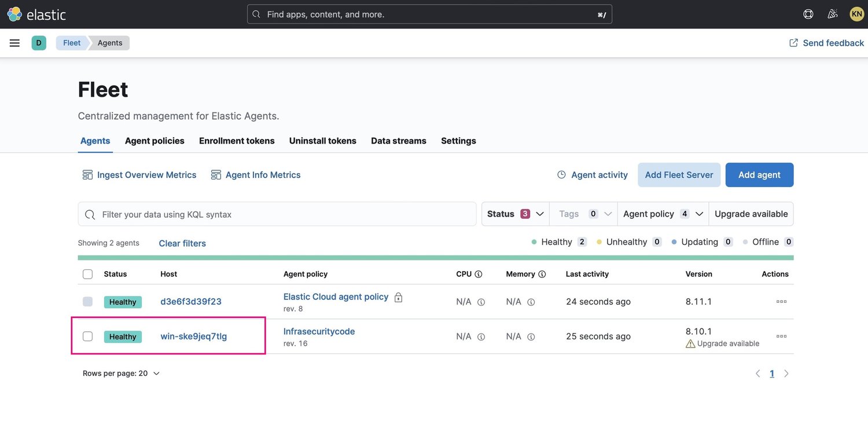
Task: Open the help icon in the header
Action: tap(808, 12)
